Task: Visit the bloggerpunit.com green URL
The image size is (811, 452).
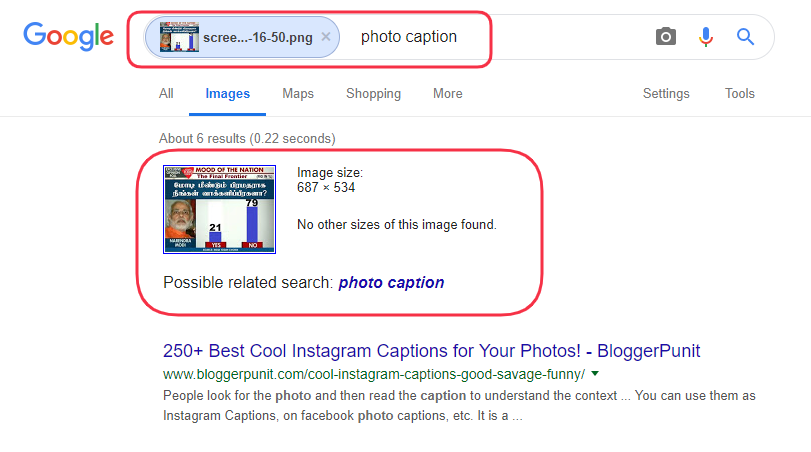Action: click(374, 374)
